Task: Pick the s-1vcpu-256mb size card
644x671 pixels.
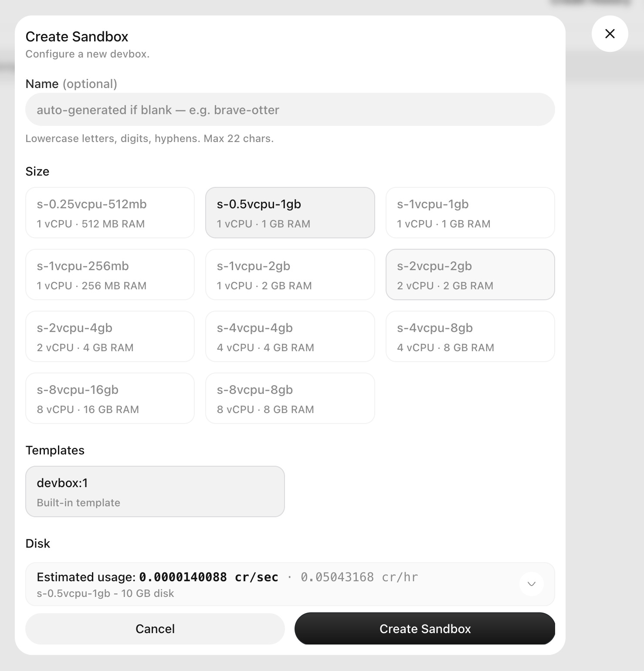Action: coord(110,274)
